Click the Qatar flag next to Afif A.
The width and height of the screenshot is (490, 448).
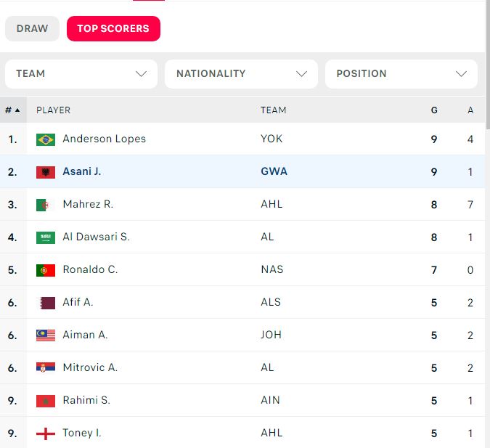tap(46, 303)
